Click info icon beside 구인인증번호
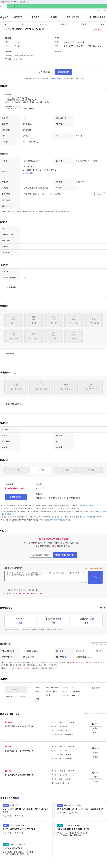 point(65,657)
